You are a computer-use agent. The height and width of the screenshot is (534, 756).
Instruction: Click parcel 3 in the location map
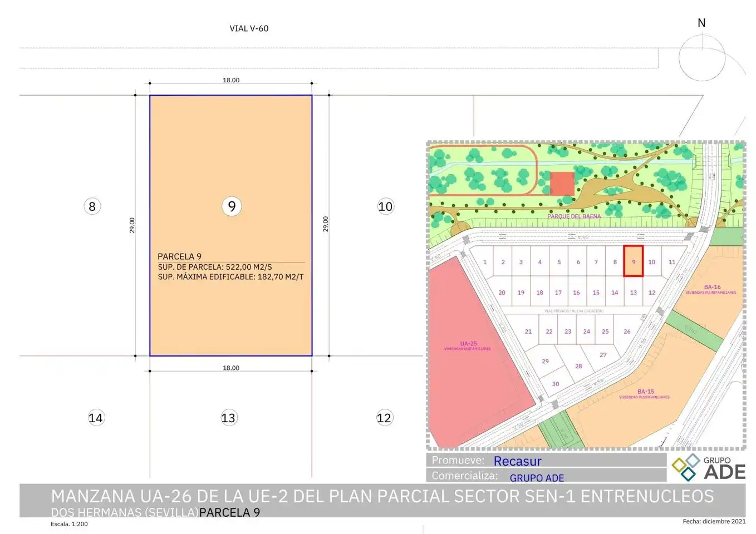pyautogui.click(x=521, y=262)
